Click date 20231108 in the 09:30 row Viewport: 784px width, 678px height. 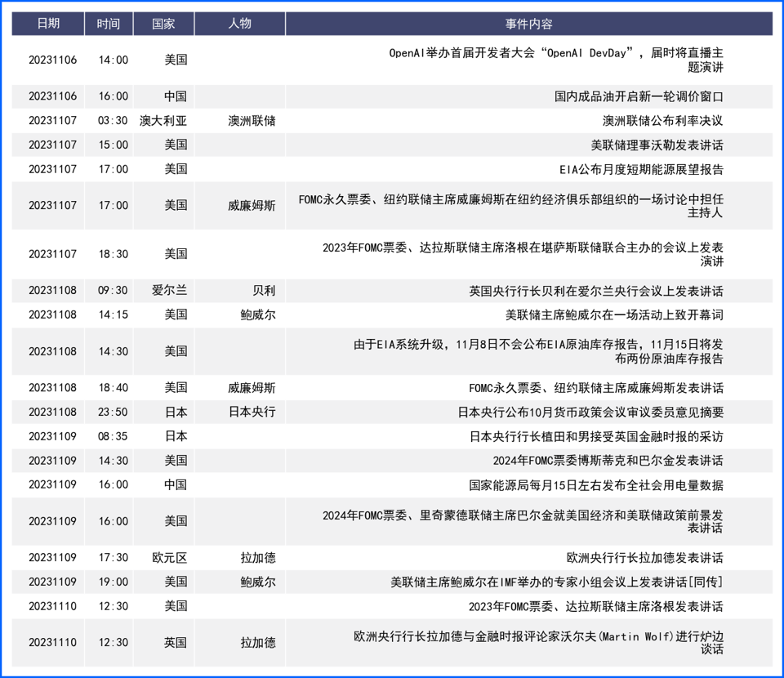pyautogui.click(x=52, y=291)
